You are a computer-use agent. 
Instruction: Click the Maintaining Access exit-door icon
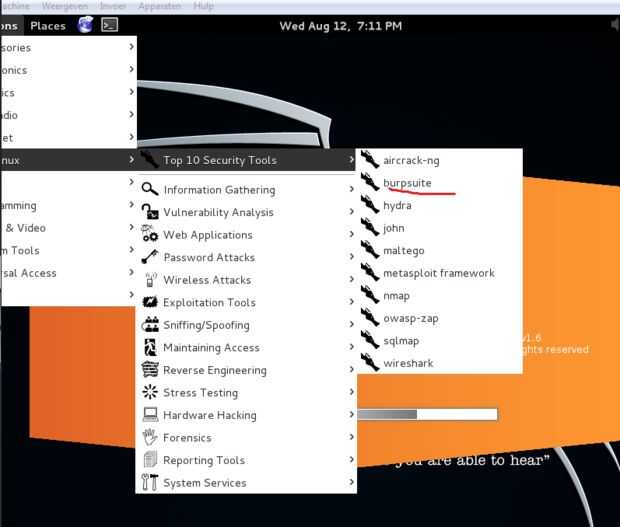(x=150, y=347)
